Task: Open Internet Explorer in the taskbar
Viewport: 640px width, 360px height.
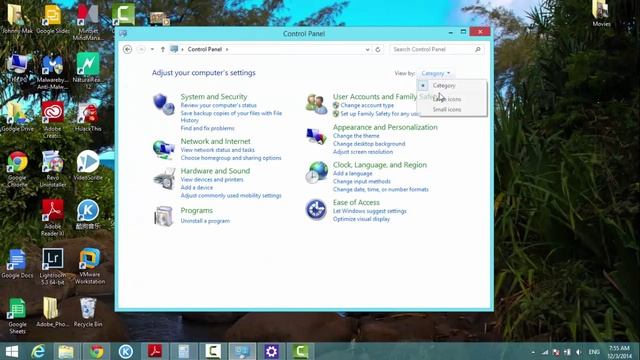Action: click(38, 351)
